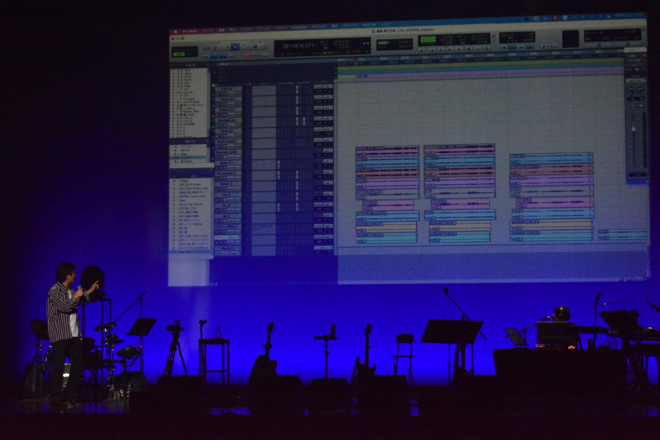Select highlighted item in the groups list
This screenshot has width=660, height=440.
[189, 158]
